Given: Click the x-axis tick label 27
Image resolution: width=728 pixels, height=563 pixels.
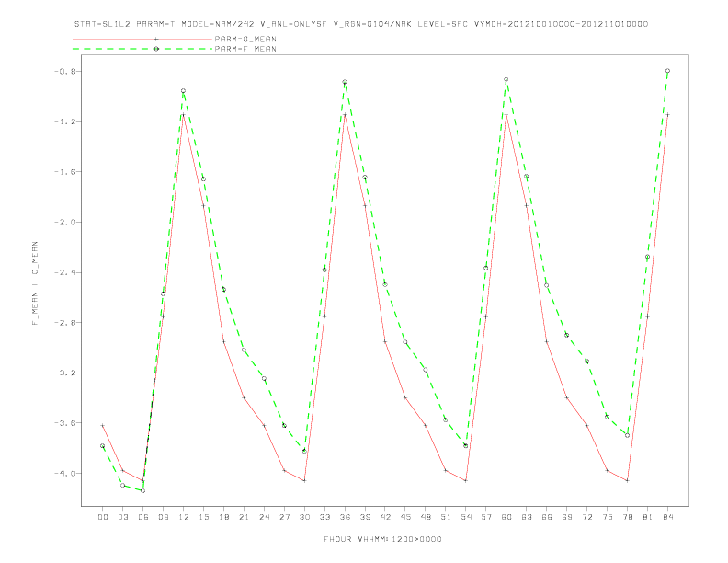Looking at the screenshot, I should coord(284,517).
